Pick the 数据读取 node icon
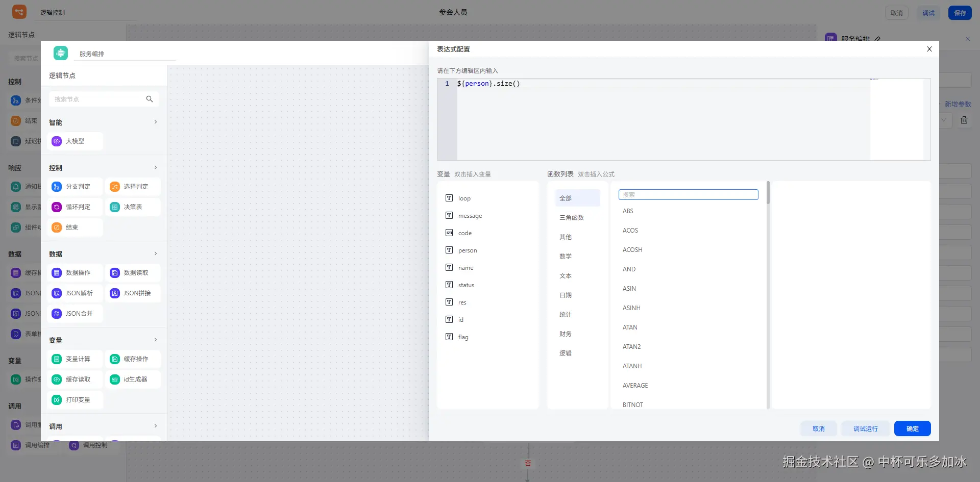The height and width of the screenshot is (482, 980). point(115,273)
